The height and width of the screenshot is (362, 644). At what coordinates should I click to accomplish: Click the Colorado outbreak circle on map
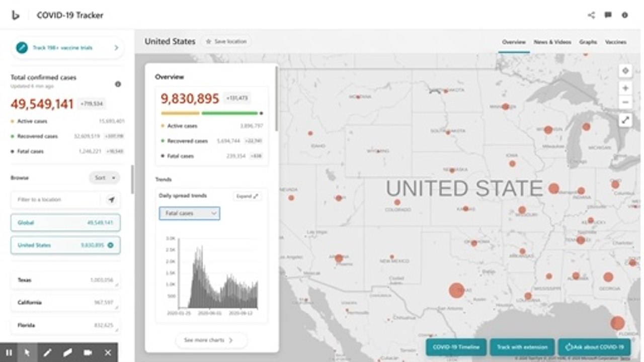[397, 202]
